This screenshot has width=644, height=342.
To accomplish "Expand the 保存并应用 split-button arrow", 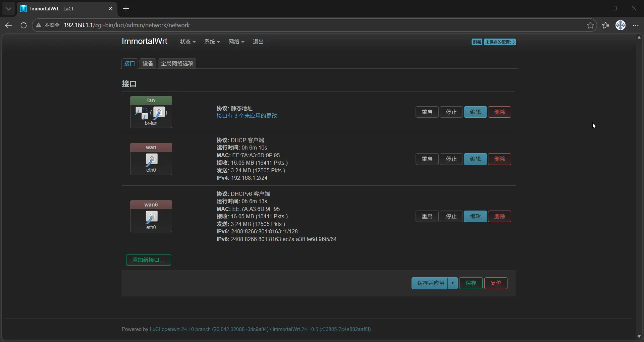I will pos(452,283).
